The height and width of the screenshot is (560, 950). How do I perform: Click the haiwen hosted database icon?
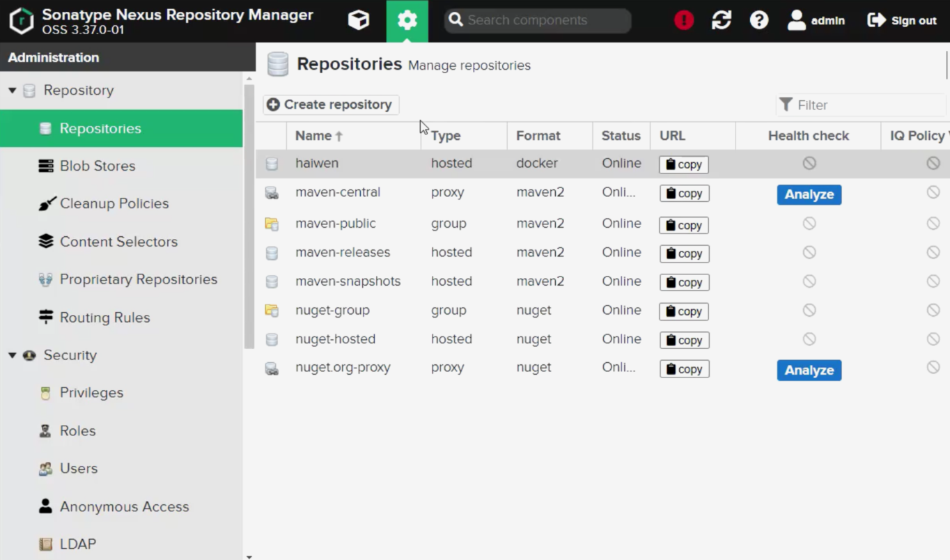coord(272,164)
